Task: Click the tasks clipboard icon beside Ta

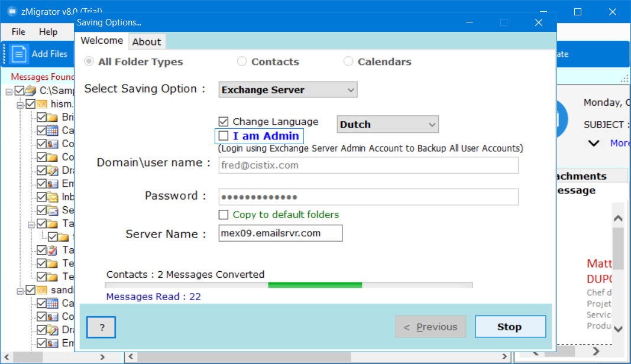Action: 52,250
